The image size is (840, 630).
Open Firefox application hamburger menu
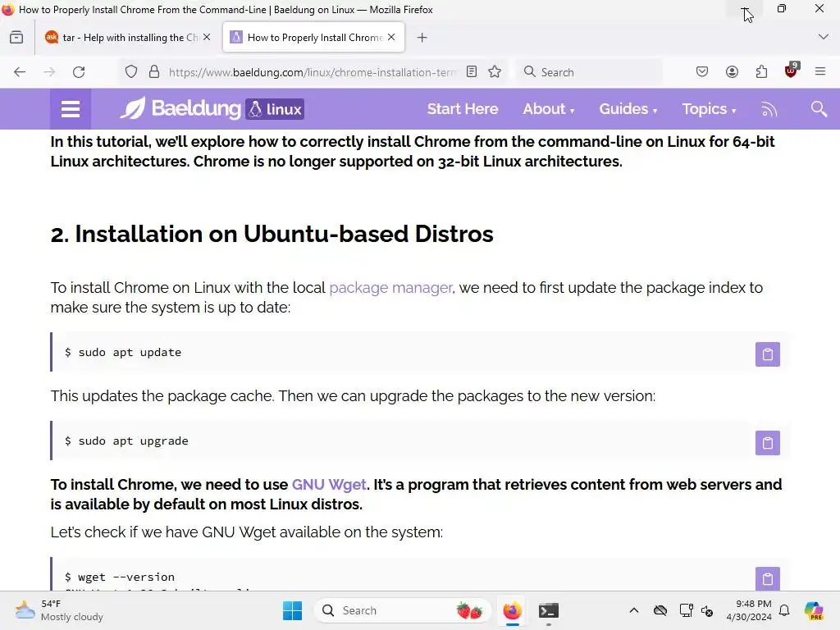[820, 72]
